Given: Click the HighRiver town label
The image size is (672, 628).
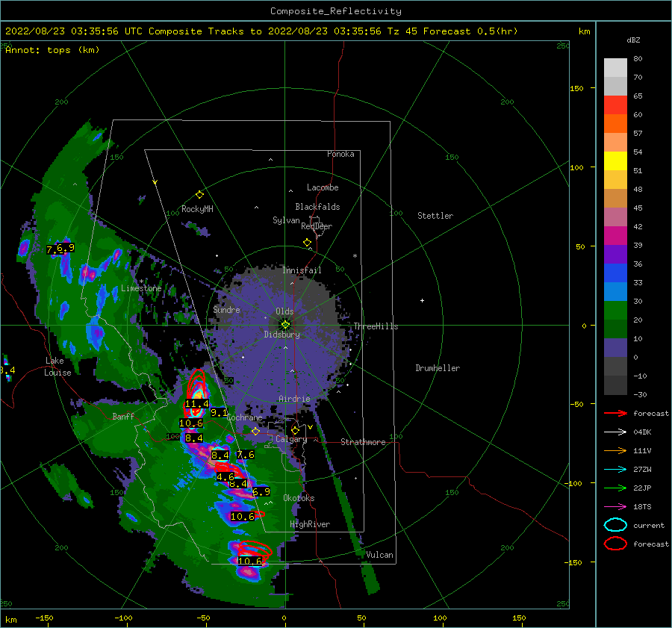Looking at the screenshot, I should tap(310, 524).
